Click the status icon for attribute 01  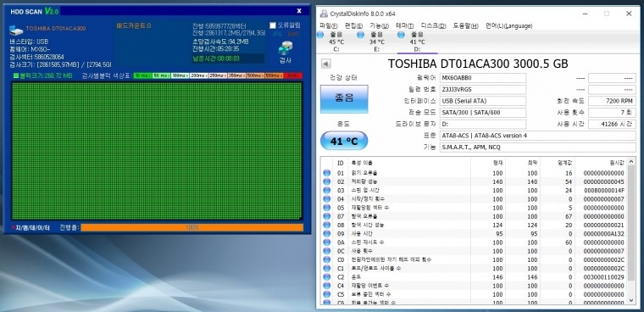(327, 173)
